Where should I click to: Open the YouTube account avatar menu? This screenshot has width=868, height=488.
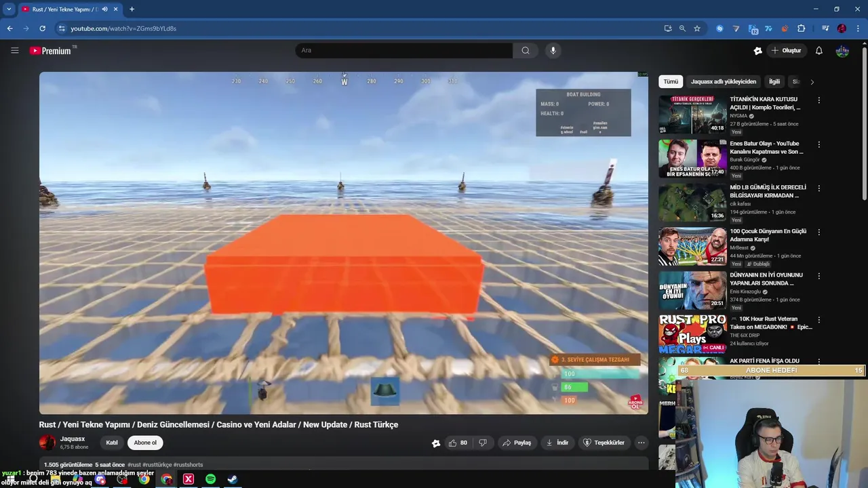[x=842, y=50]
